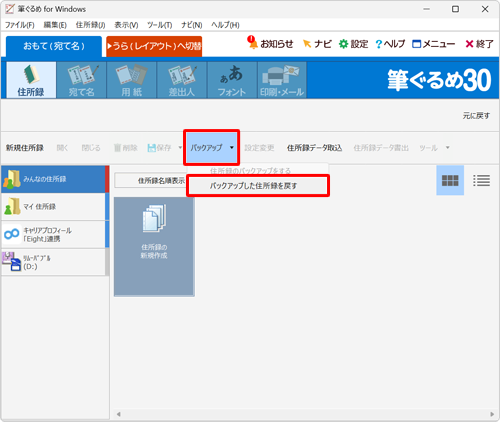Click 新規住所録 button
500x422 pixels.
coord(25,148)
